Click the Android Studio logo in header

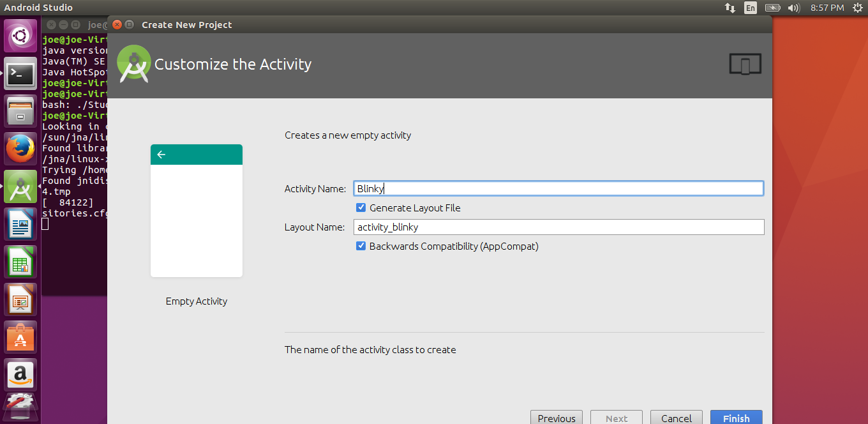point(134,64)
